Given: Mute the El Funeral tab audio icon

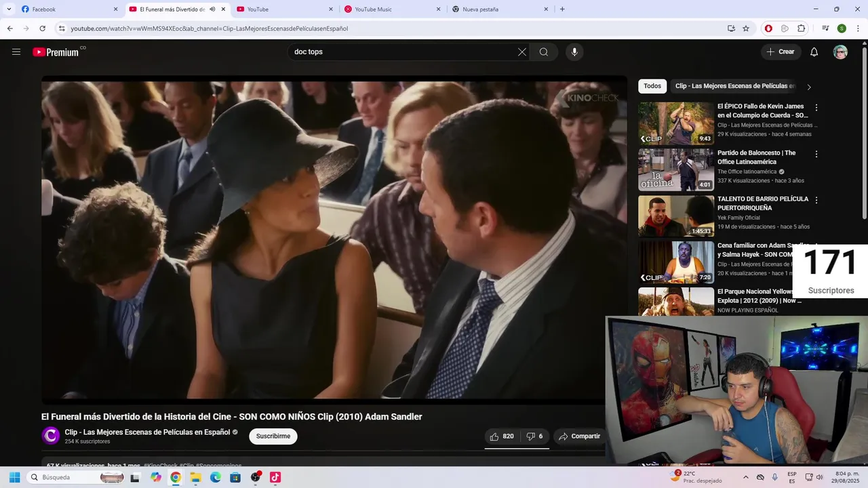Looking at the screenshot, I should 212,9.
